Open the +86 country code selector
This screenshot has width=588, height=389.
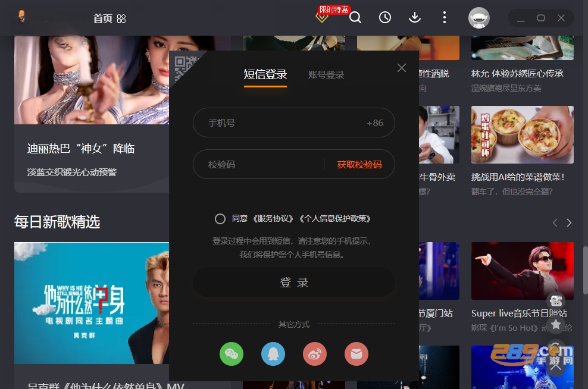375,123
